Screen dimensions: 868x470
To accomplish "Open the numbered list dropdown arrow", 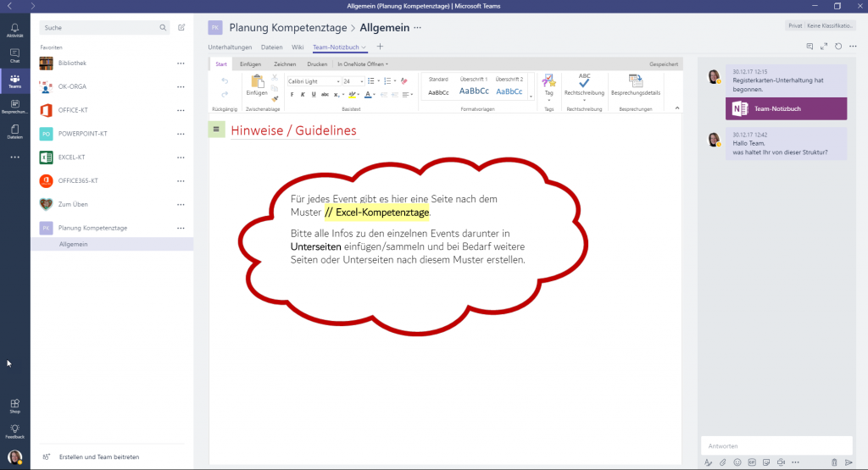I will 395,81.
